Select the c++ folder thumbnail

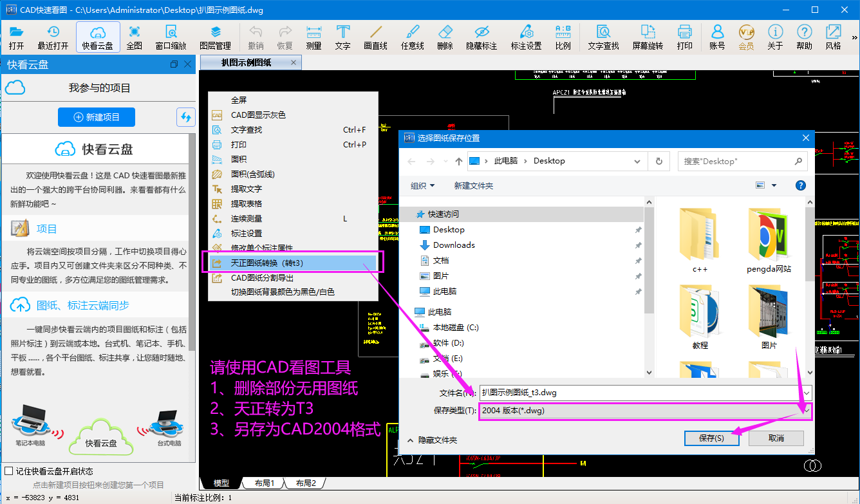(x=700, y=241)
